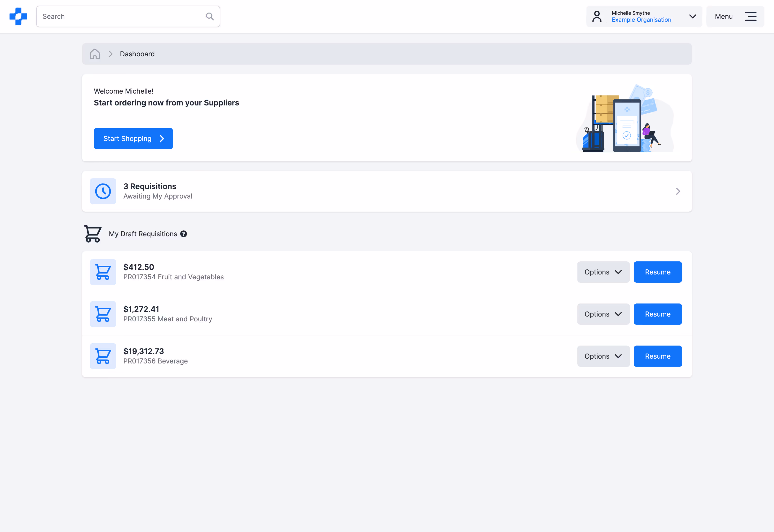Click the blue cross app logo
The width and height of the screenshot is (774, 532).
point(18,16)
